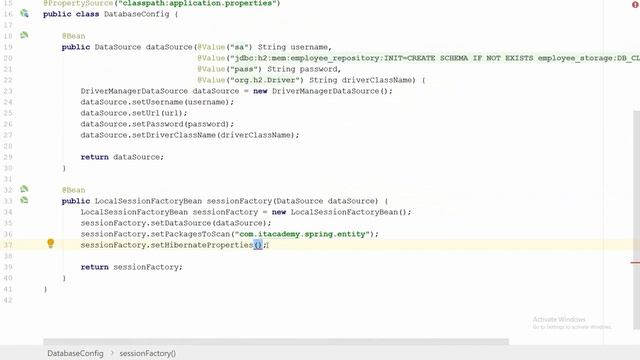Screen dimensions: 640x360
Task: Select DatabaseConfig in the breadcrumb bar
Action: 75,353
